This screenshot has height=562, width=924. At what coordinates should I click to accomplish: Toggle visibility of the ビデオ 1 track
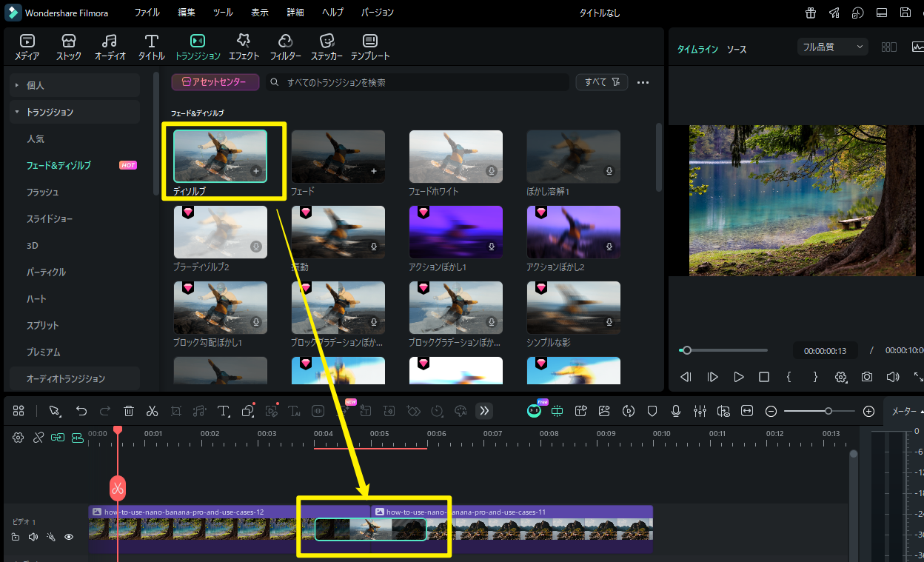pos(69,537)
